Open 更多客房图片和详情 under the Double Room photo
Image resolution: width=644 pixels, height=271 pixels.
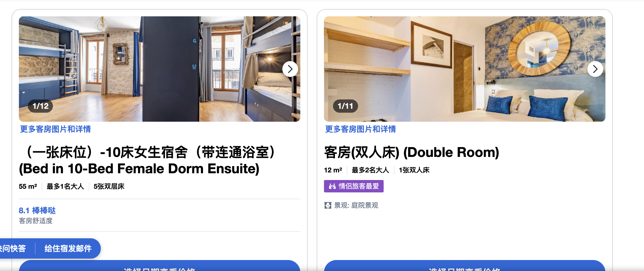(x=360, y=129)
